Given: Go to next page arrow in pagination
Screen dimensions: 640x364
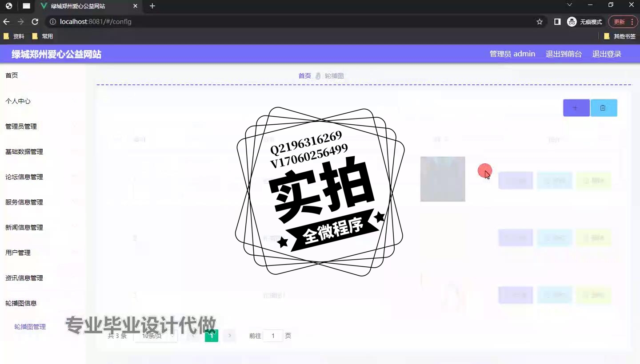Looking at the screenshot, I should [229, 336].
